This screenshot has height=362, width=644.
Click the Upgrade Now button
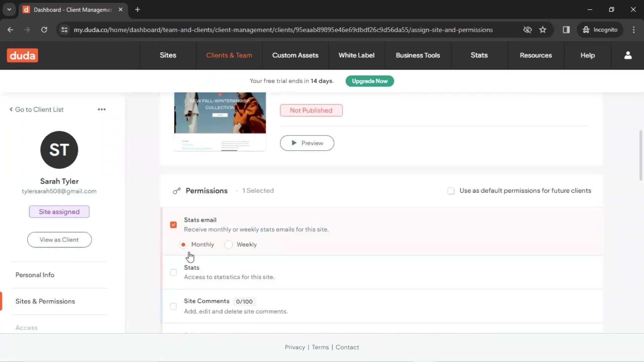pos(370,81)
